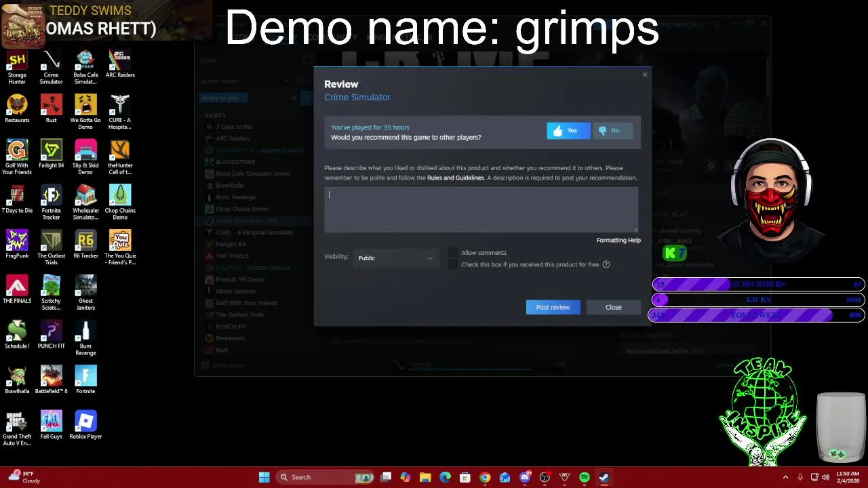The width and height of the screenshot is (868, 488).
Task: Select the CURE - A Hospital desktop icon
Action: pos(120,113)
